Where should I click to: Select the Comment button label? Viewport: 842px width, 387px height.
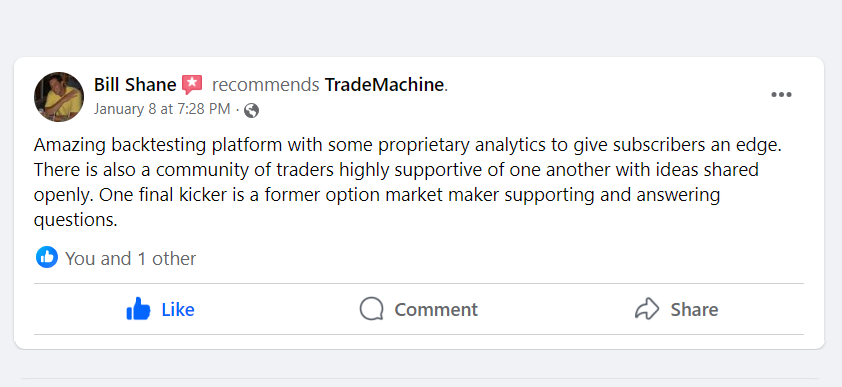[436, 310]
